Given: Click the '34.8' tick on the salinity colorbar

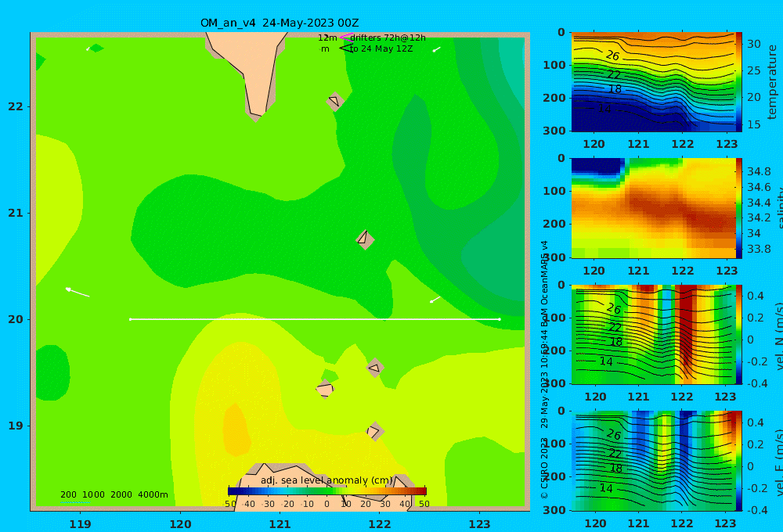Looking at the screenshot, I should pyautogui.click(x=759, y=171).
